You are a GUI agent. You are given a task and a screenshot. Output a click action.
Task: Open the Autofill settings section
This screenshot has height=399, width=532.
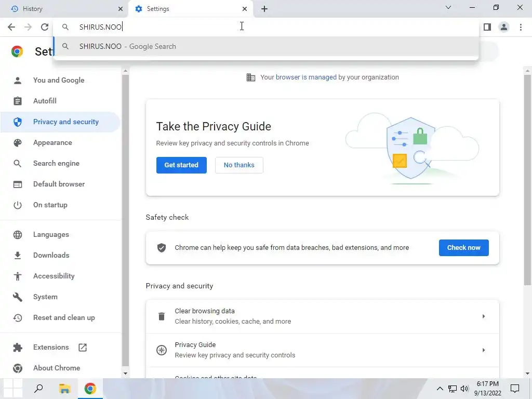[x=60, y=101]
